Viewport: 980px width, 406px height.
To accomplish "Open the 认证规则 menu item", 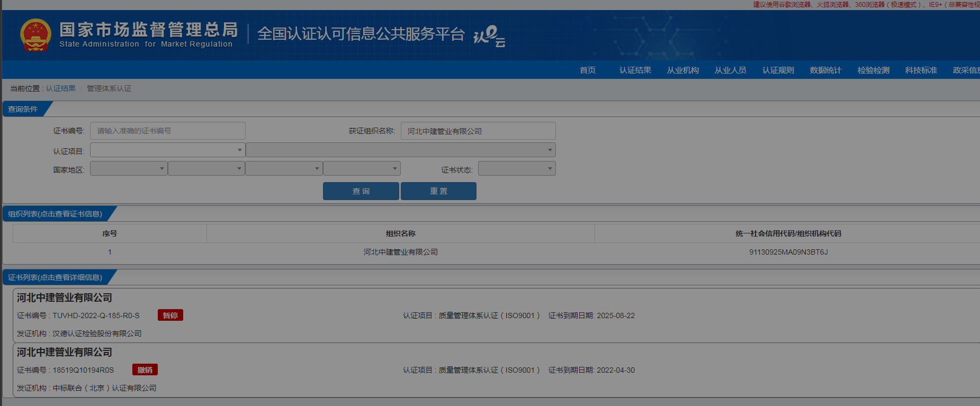I will [x=778, y=70].
